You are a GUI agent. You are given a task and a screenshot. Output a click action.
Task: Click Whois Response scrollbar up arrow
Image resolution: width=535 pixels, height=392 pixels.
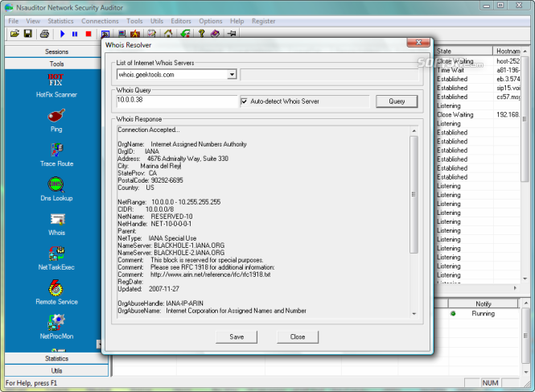point(414,130)
